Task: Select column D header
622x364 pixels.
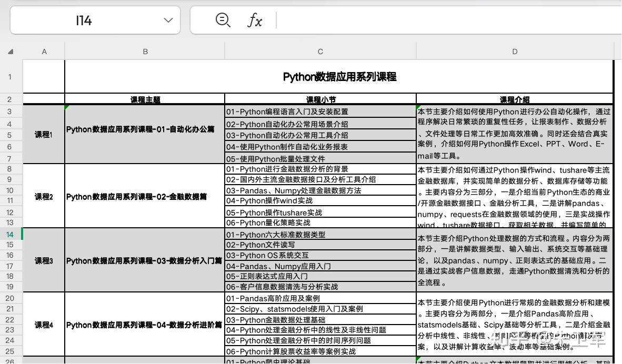Action: pos(514,51)
